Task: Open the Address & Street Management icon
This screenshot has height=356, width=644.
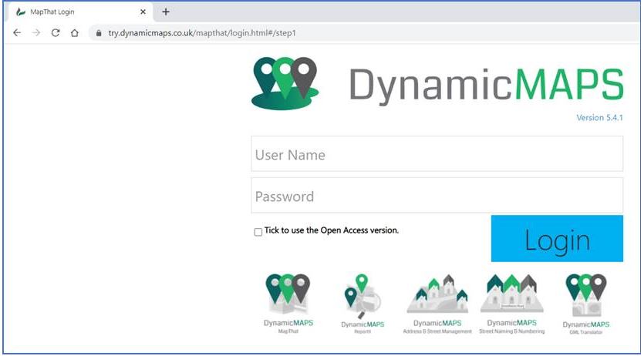Action: [437, 304]
